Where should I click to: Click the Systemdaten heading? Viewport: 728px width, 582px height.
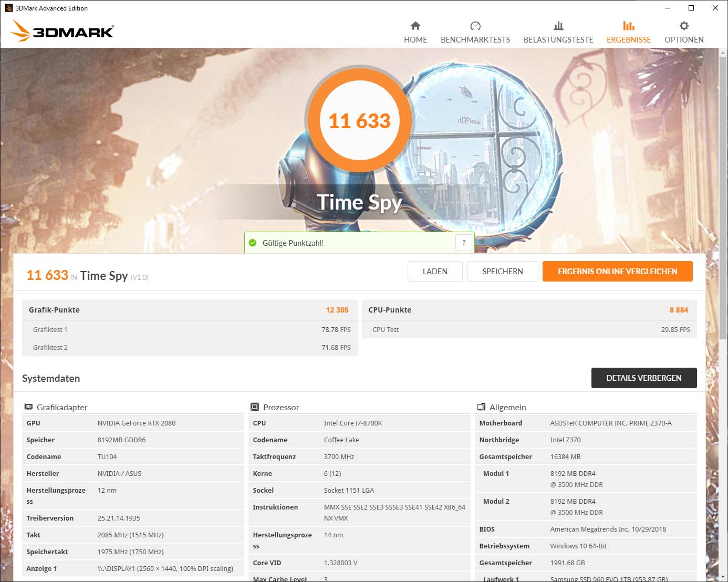pyautogui.click(x=51, y=378)
